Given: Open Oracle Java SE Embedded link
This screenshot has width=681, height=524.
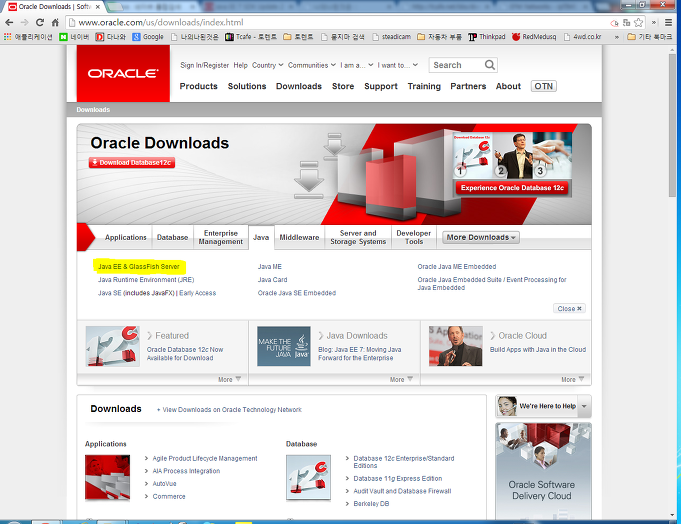Looking at the screenshot, I should tap(297, 293).
